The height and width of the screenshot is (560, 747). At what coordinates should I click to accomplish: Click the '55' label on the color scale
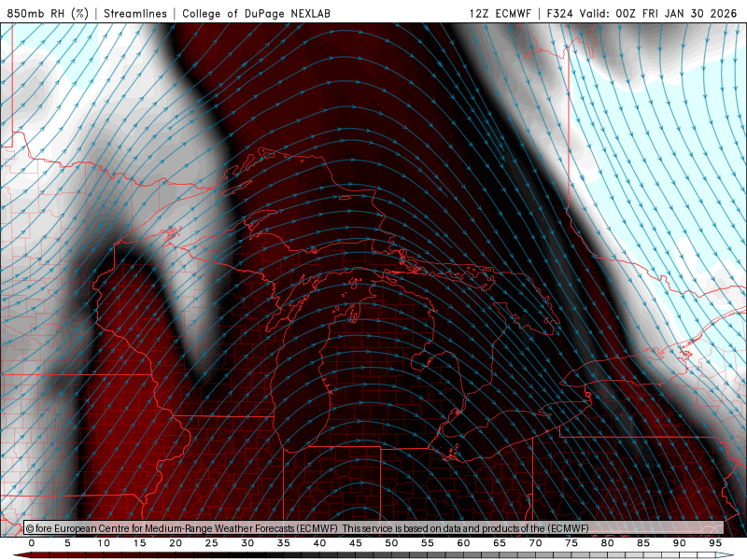[428, 543]
